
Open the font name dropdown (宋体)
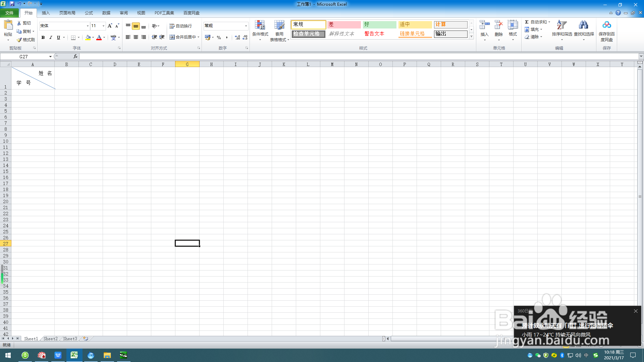tap(88, 26)
